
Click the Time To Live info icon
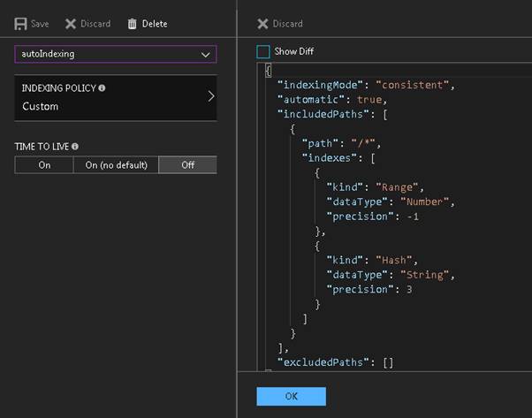click(75, 146)
